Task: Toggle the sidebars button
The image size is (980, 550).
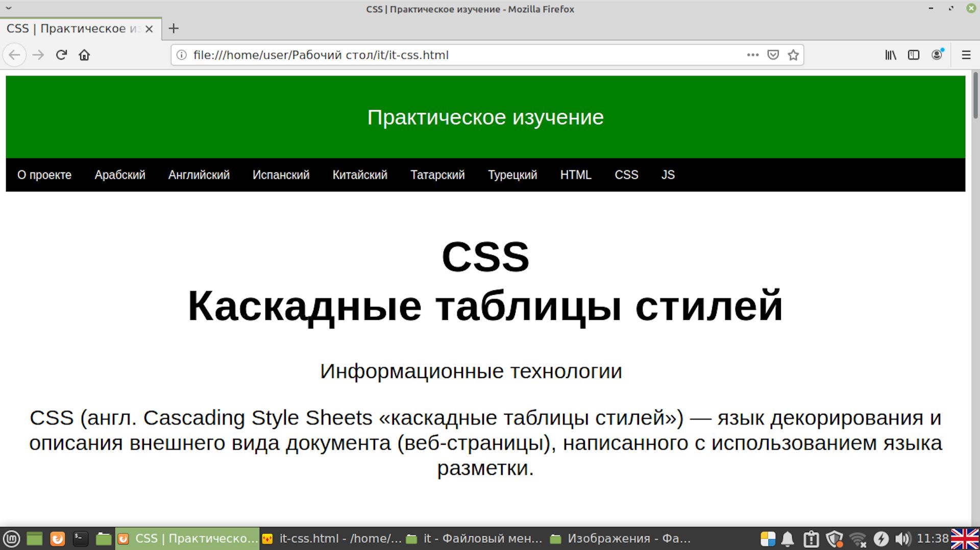Action: tap(914, 55)
